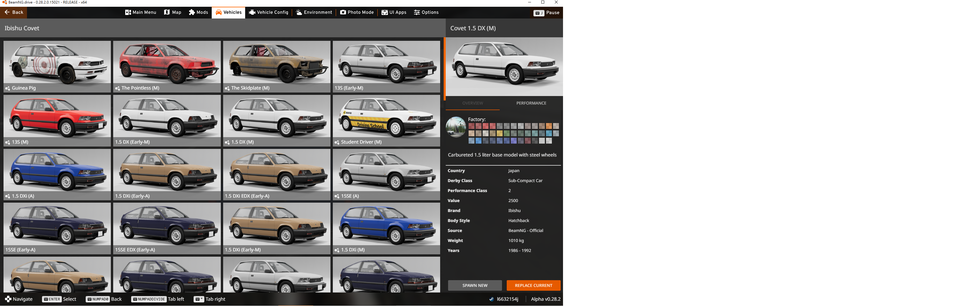Click the orange scrollbar of the vehicle list
This screenshot has width=980, height=306.
(444, 69)
